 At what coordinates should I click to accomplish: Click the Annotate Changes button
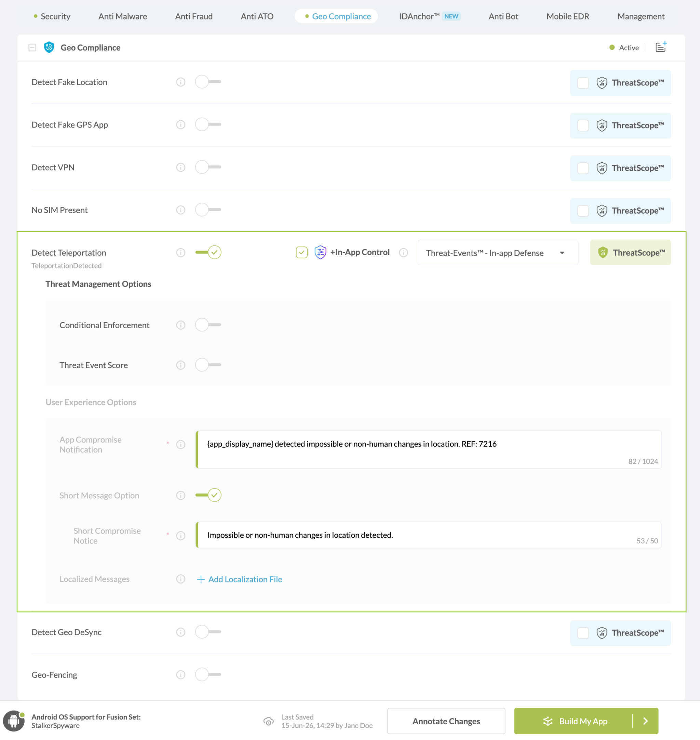(x=446, y=721)
